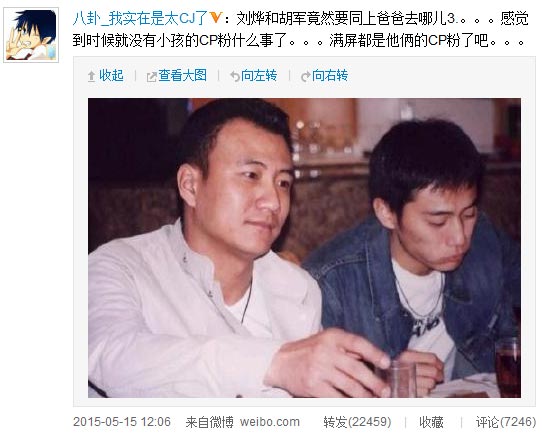Image resolution: width=543 pixels, height=435 pixels.
Task: Open 查看大图 to view full image
Action: [183, 76]
